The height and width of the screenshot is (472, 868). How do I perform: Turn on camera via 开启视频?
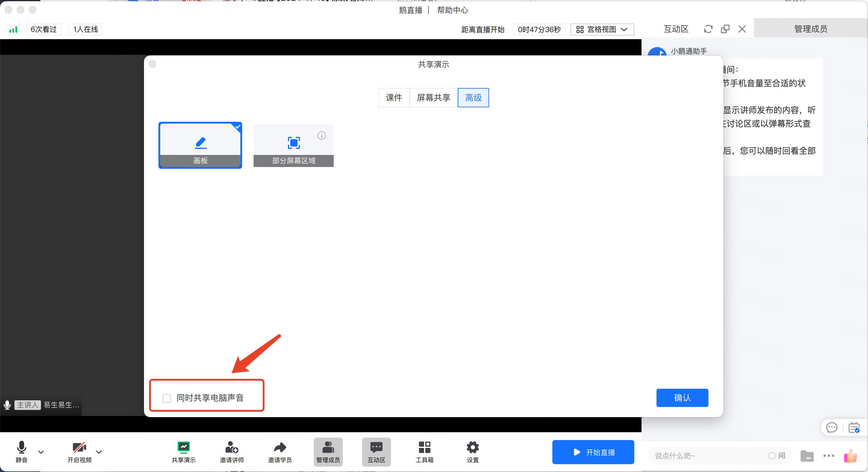[80, 452]
